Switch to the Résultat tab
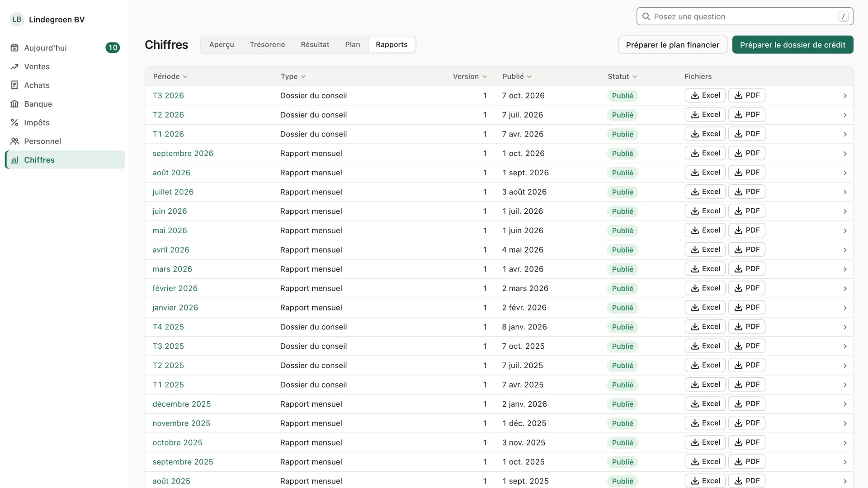This screenshot has height=488, width=868. coord(315,44)
